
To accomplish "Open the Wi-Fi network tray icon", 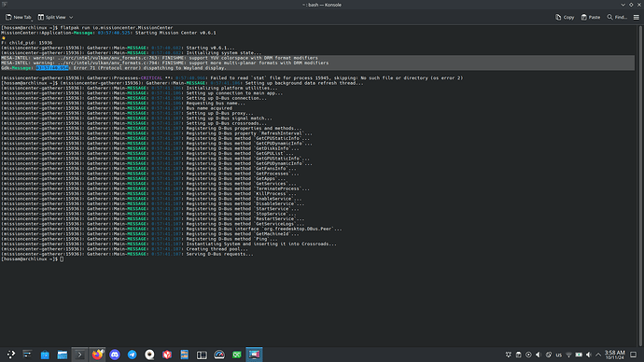I will pos(568,355).
